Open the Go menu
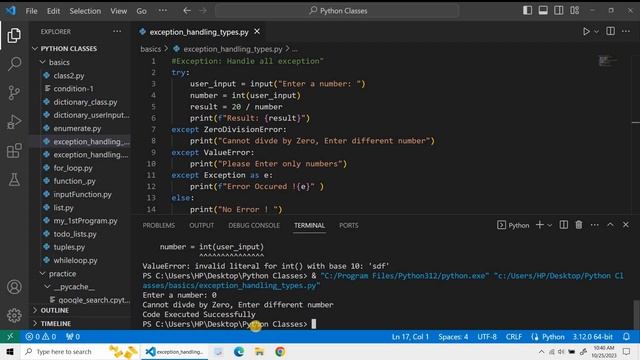Screen dimensions: 640x360 [141, 11]
